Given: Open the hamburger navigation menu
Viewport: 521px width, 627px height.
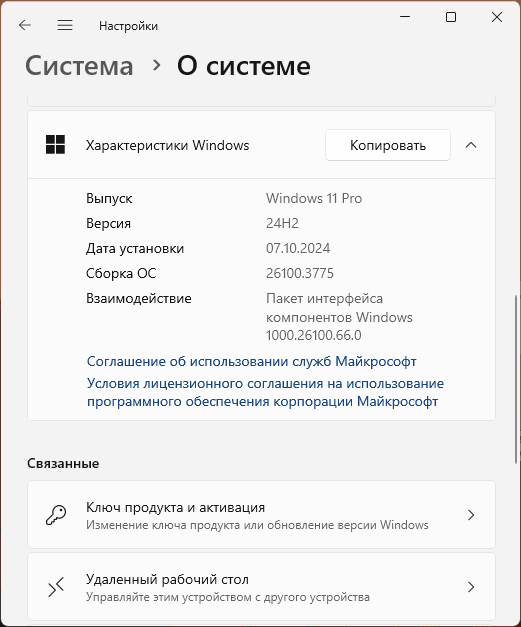Looking at the screenshot, I should click(65, 26).
